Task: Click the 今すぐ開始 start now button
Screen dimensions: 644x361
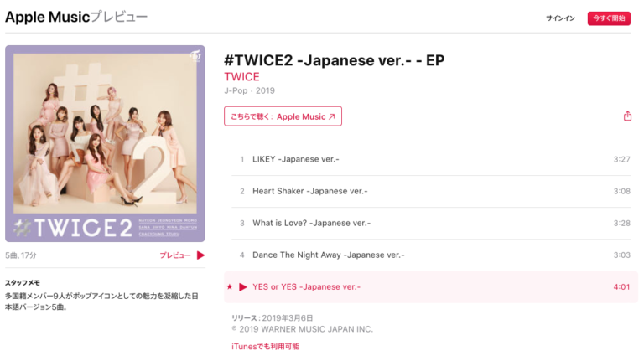Action: pyautogui.click(x=609, y=18)
